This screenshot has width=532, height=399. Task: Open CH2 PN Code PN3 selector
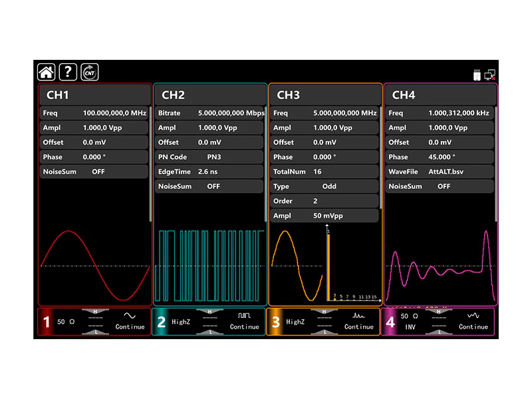point(209,157)
